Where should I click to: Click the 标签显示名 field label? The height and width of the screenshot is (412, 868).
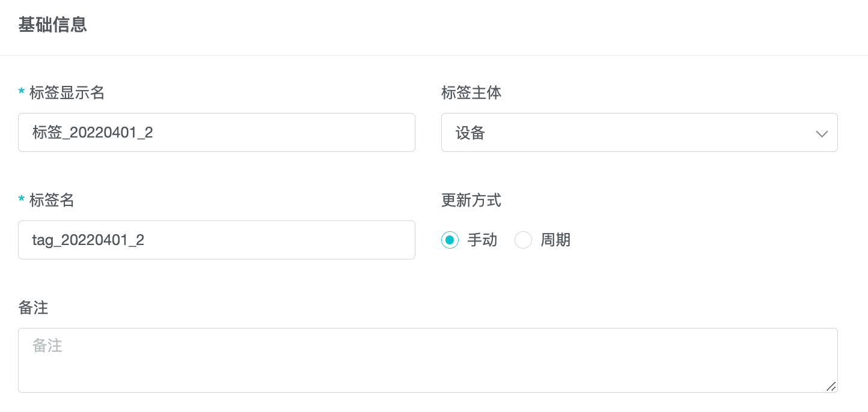(x=67, y=92)
